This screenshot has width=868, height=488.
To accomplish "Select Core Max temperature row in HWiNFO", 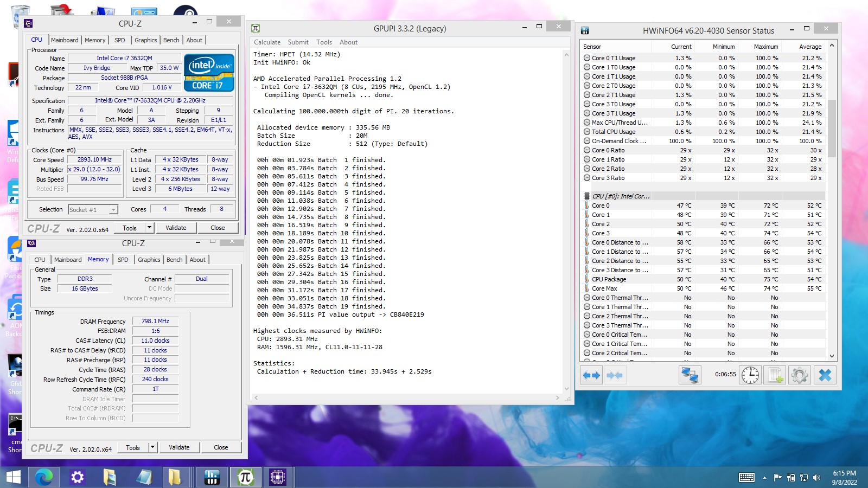I will [x=704, y=288].
